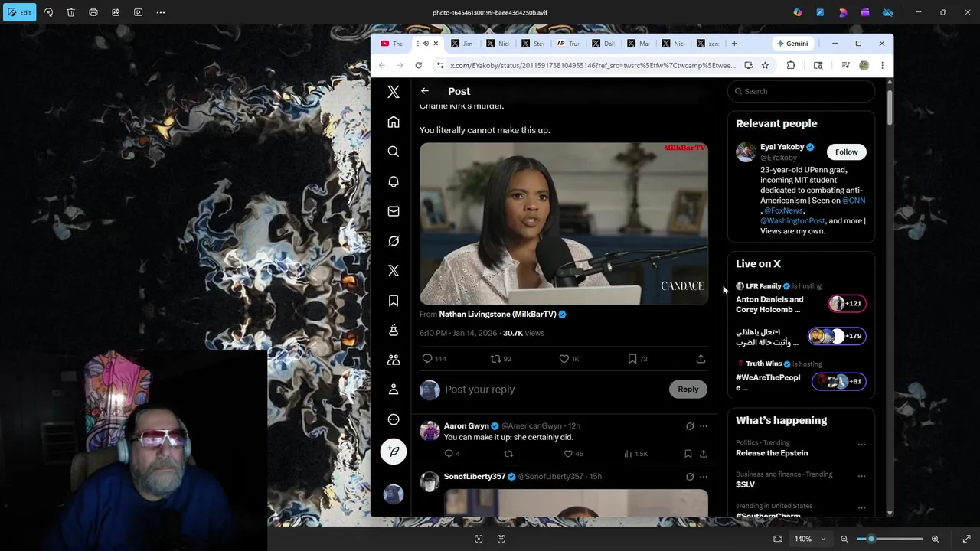Open @CNN mention in Eyal's bio
Viewport: 980px width, 551px height.
point(854,201)
